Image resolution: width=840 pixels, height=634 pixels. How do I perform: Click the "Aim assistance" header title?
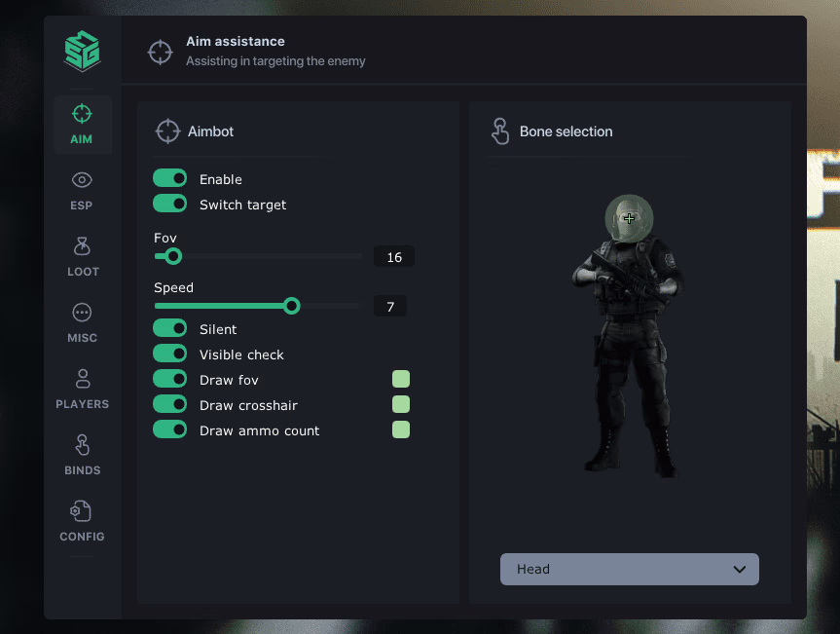pos(236,41)
